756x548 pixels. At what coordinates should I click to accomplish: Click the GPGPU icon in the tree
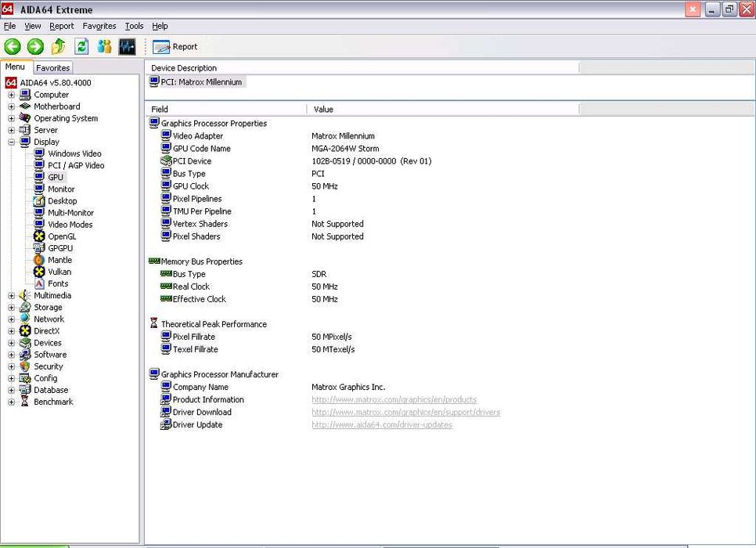[39, 248]
